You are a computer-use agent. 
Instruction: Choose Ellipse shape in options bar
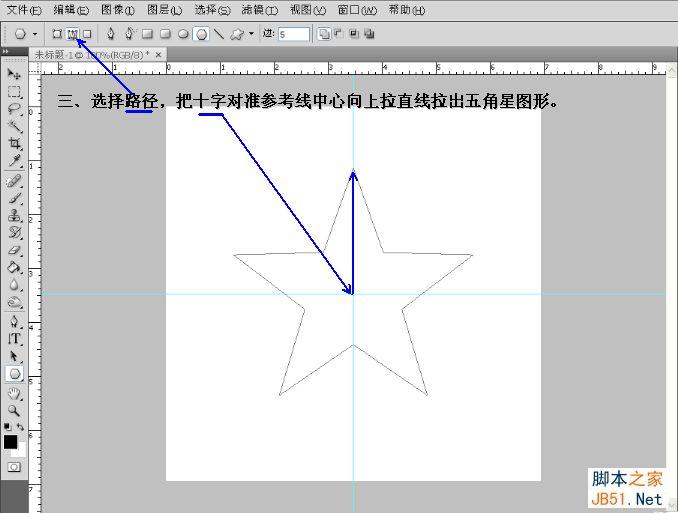click(x=183, y=34)
